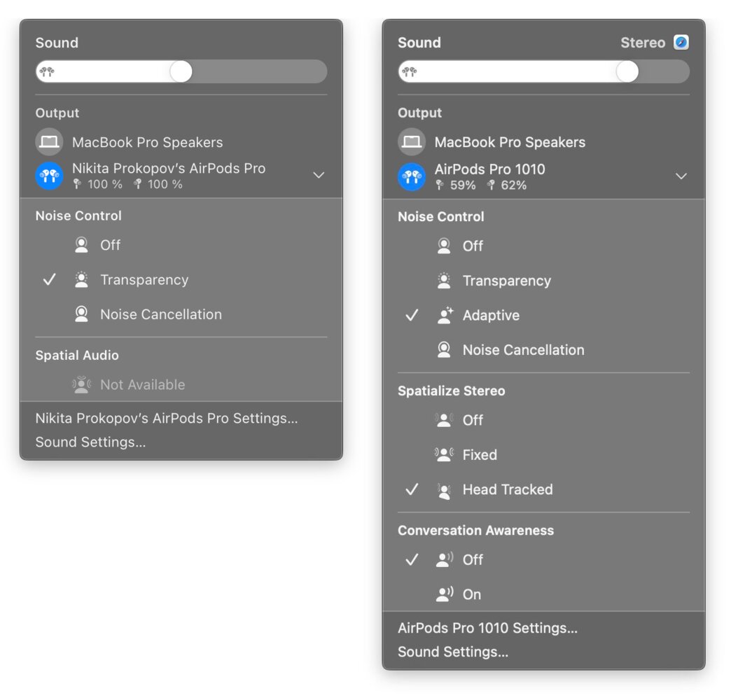731x700 pixels.
Task: Switch output to MacBook Pro Speakers in right panel
Action: [543, 141]
